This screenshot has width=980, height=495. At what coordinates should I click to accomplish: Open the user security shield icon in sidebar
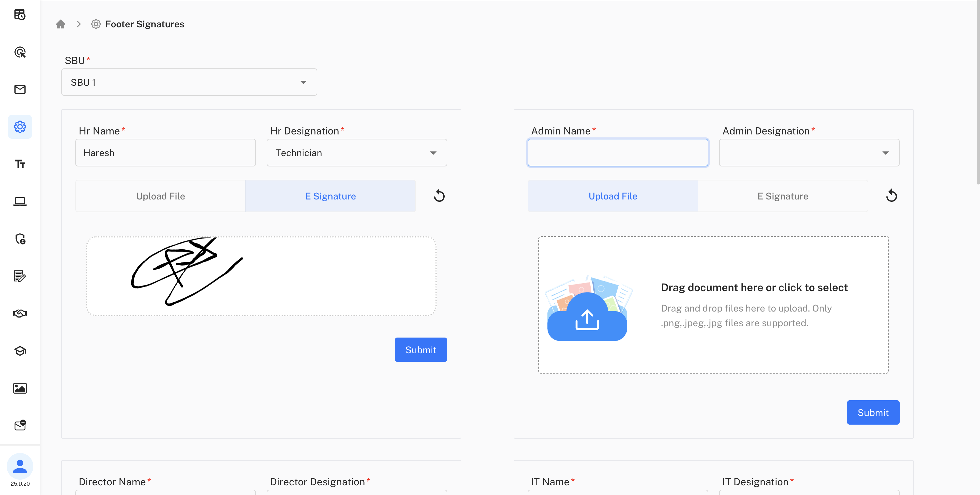[20, 239]
